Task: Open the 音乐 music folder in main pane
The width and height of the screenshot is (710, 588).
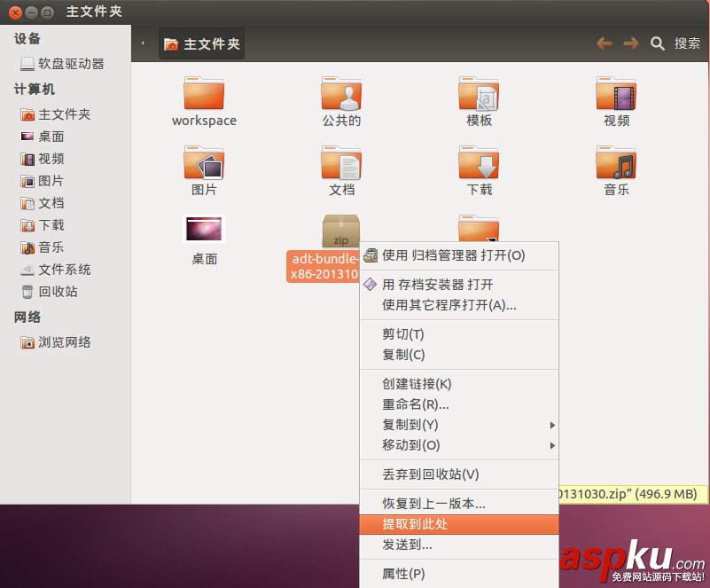Action: (x=616, y=162)
